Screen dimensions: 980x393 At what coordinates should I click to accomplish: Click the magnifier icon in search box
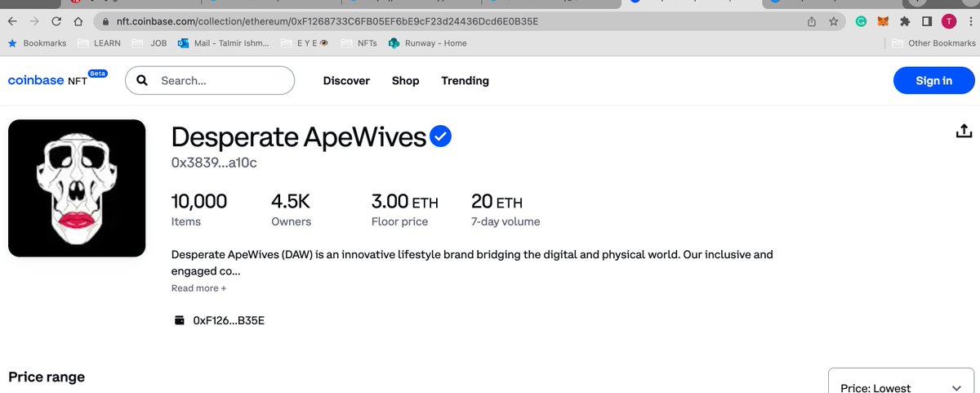142,81
